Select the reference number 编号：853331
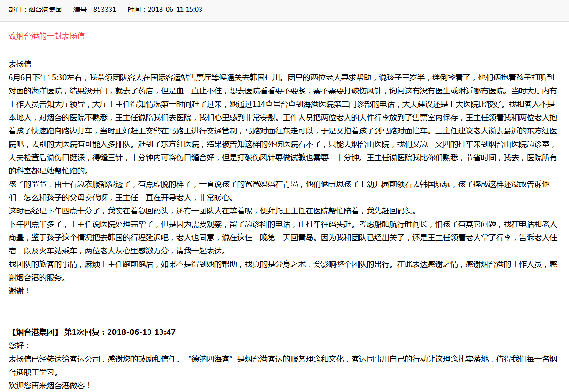The width and height of the screenshot is (569, 392). click(x=95, y=10)
